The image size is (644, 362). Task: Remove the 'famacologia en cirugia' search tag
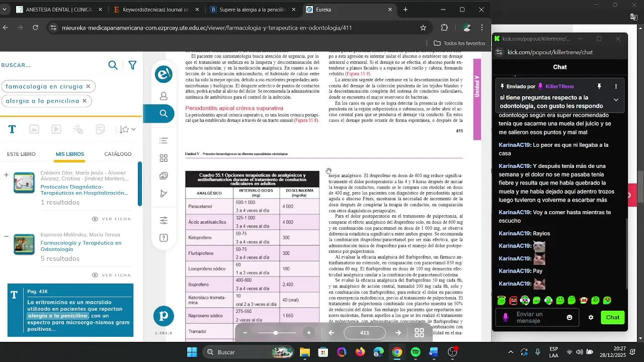pyautogui.click(x=88, y=86)
